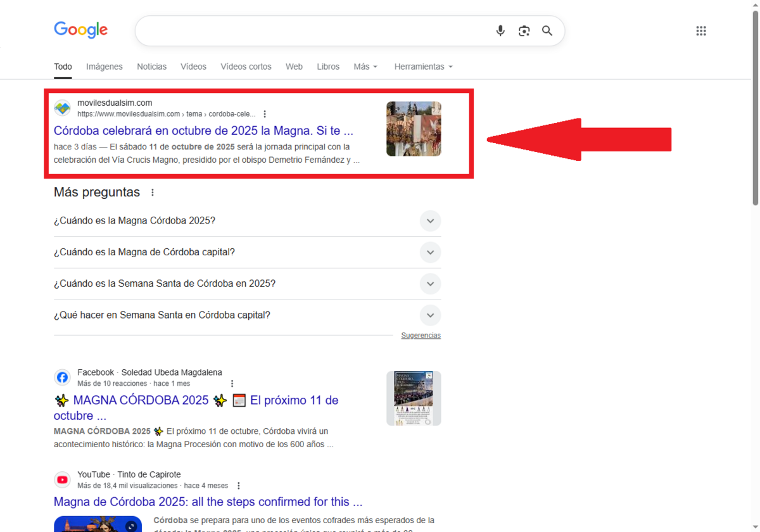Switch to the Web tab

click(294, 66)
